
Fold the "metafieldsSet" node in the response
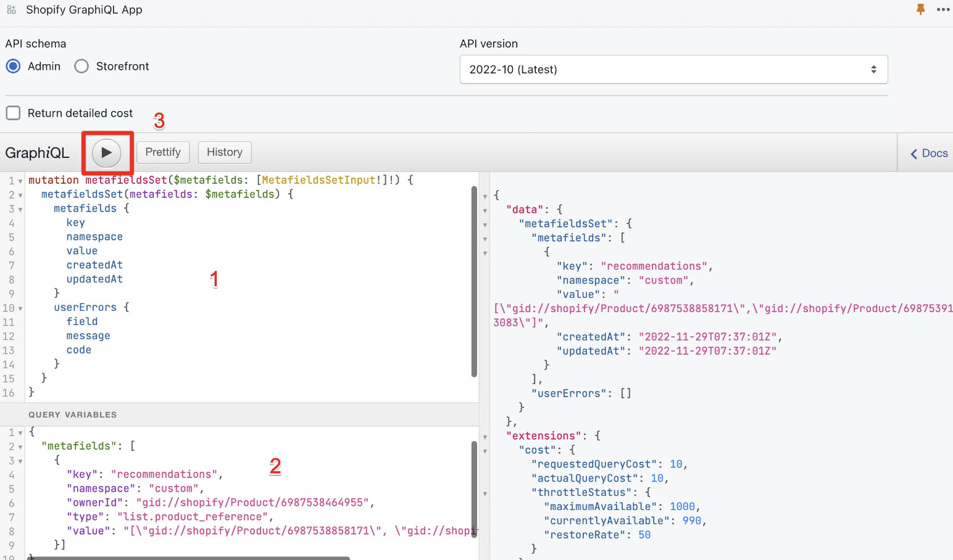click(485, 225)
